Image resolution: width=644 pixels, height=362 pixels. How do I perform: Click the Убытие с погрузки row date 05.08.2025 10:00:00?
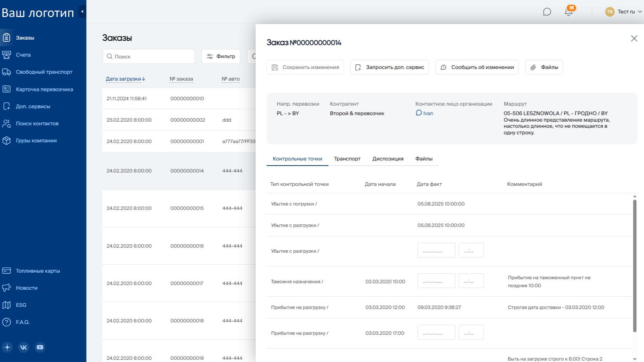tap(441, 204)
